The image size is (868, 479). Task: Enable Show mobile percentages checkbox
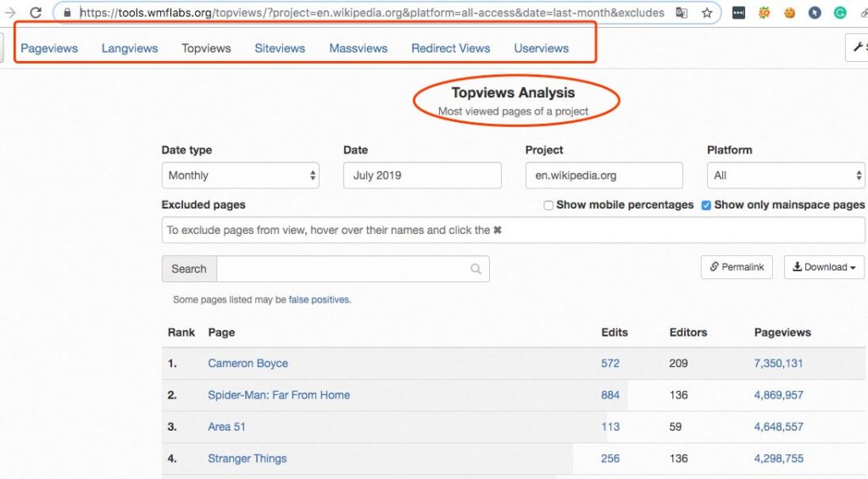(x=548, y=205)
